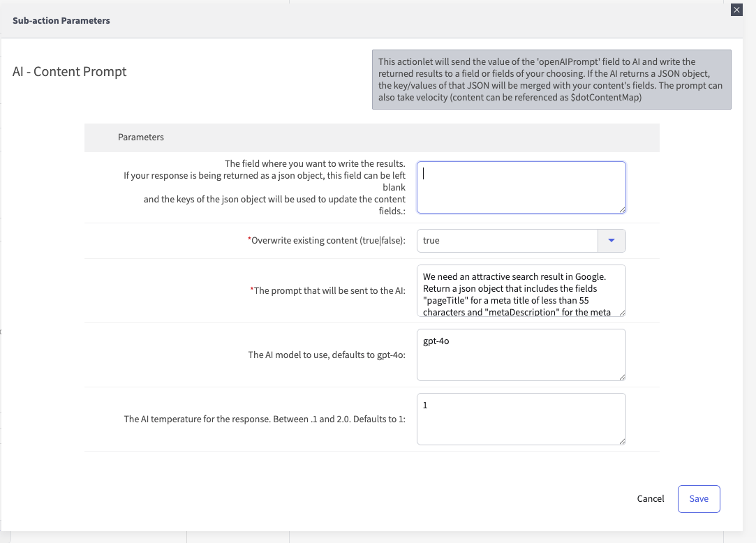Click inside the AI prompt text area
This screenshot has height=543, width=756.
pyautogui.click(x=520, y=290)
